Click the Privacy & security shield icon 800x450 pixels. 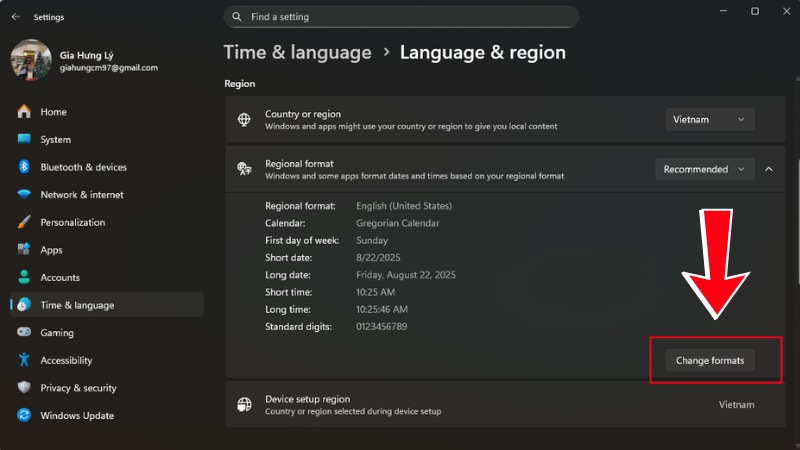[x=24, y=388]
